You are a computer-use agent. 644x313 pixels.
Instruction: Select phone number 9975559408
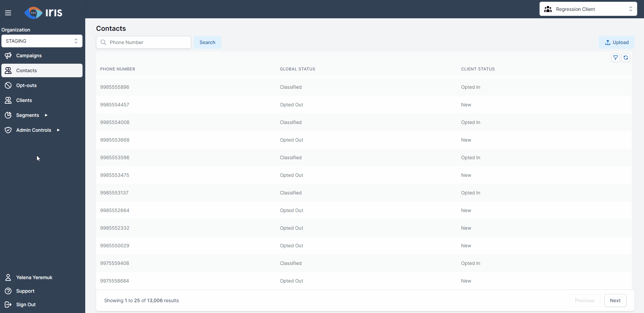115,263
